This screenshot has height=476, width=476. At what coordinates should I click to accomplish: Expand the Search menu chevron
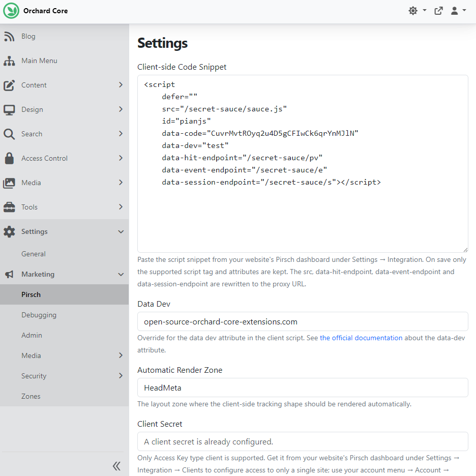pos(121,134)
